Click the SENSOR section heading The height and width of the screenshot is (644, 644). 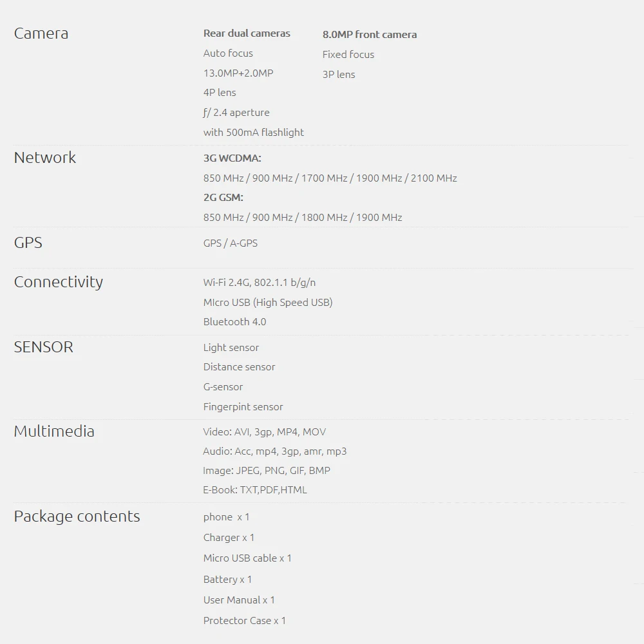(x=44, y=347)
